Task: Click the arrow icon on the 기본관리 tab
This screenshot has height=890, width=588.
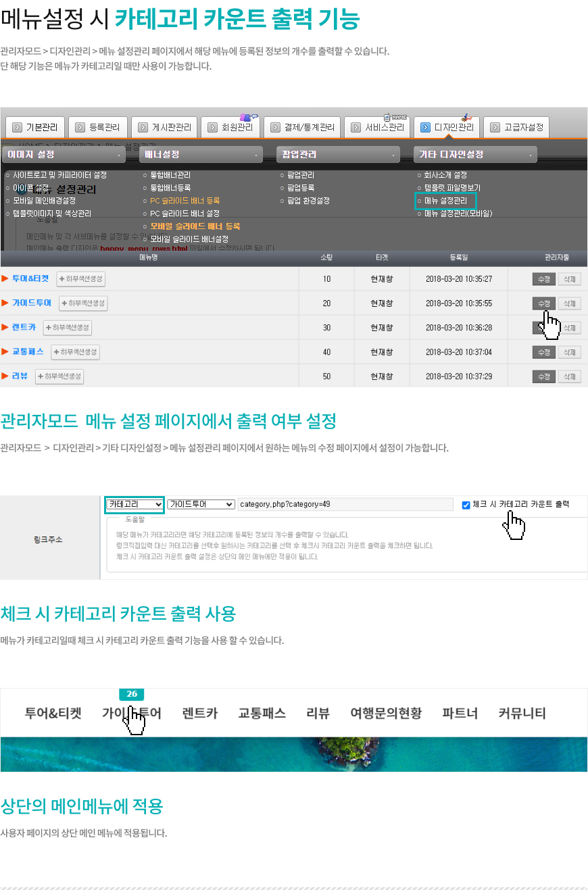Action: click(18, 127)
